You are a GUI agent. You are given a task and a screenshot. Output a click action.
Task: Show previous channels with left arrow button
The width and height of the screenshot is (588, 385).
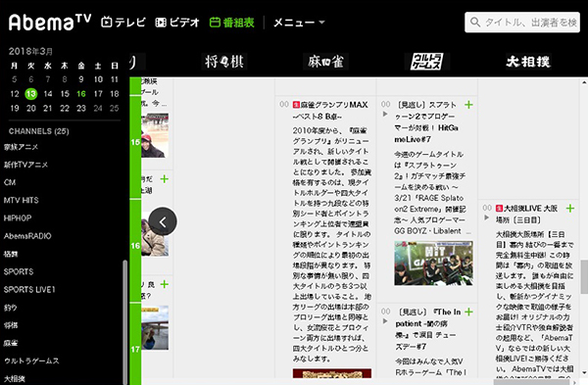[x=163, y=221]
